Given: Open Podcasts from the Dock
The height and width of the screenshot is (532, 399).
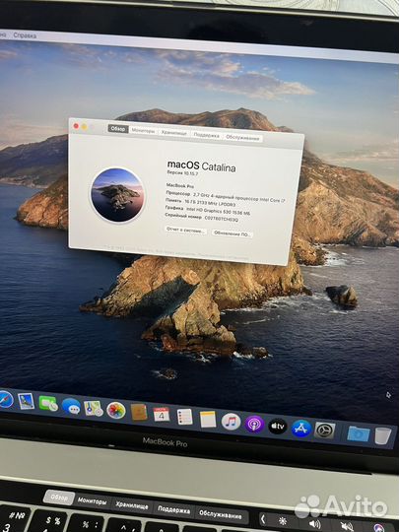Looking at the screenshot, I should pos(254,424).
